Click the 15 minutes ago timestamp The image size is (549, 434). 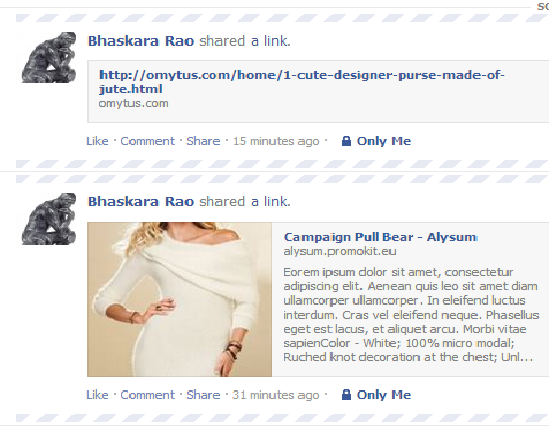click(276, 141)
